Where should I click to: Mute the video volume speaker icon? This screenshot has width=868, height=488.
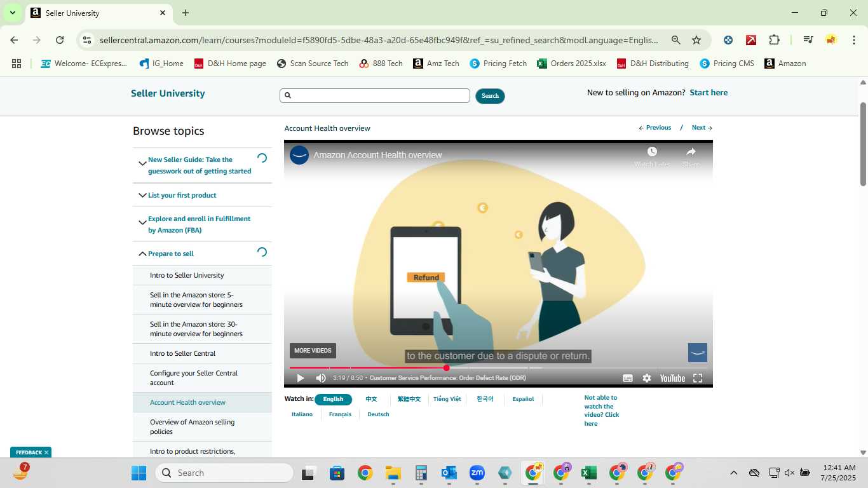point(321,378)
